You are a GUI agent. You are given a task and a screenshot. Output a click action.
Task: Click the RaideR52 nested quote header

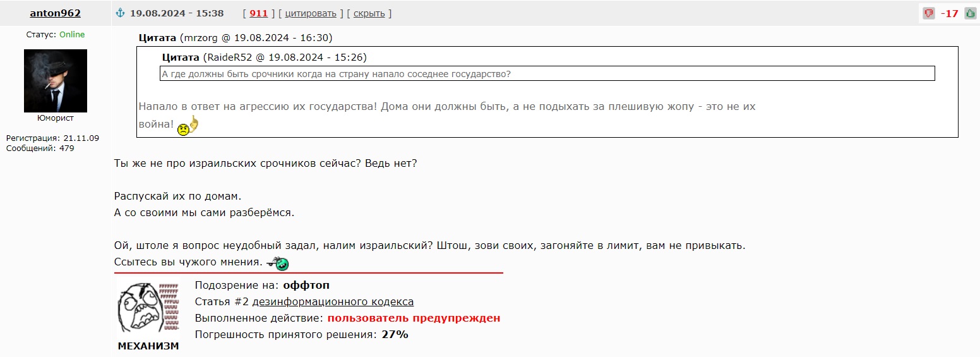point(264,57)
